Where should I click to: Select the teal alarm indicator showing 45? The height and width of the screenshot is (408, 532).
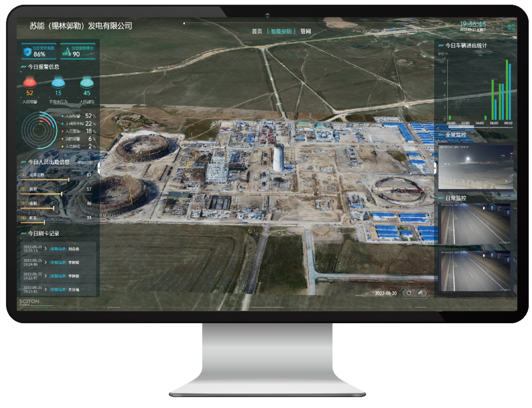coord(87,83)
